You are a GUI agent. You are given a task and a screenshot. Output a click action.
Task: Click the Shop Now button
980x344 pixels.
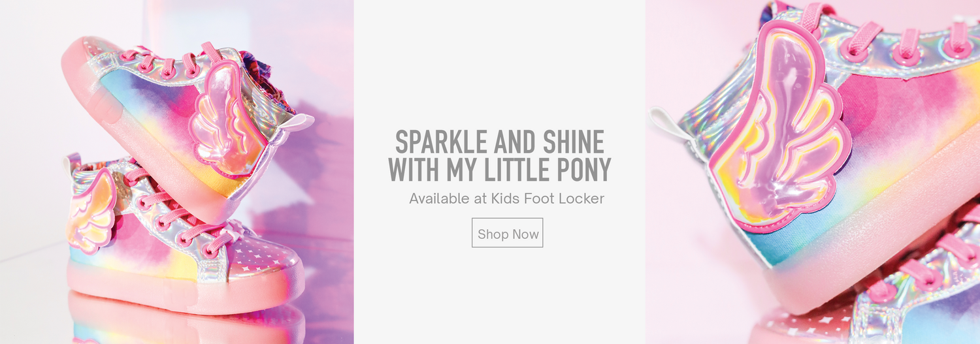tap(507, 233)
